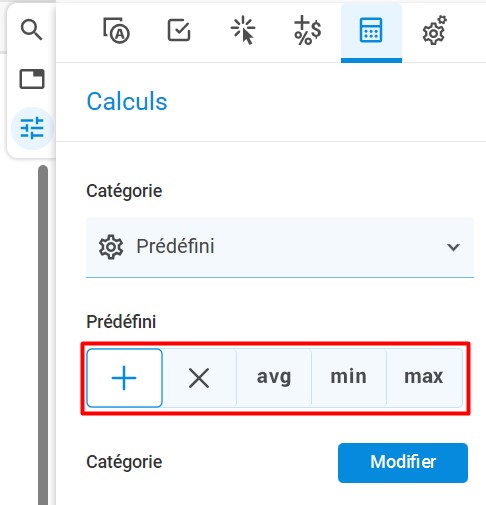This screenshot has width=486, height=505.
Task: Open the Catégorie Prédéfini dropdown
Action: click(280, 247)
